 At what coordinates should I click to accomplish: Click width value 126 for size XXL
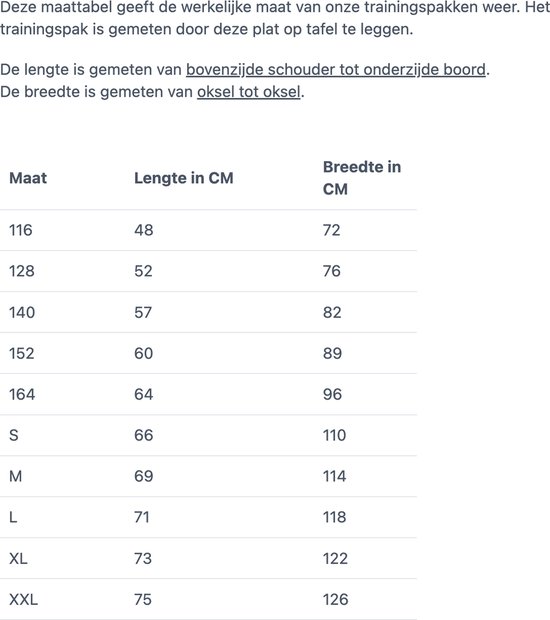[x=336, y=600]
